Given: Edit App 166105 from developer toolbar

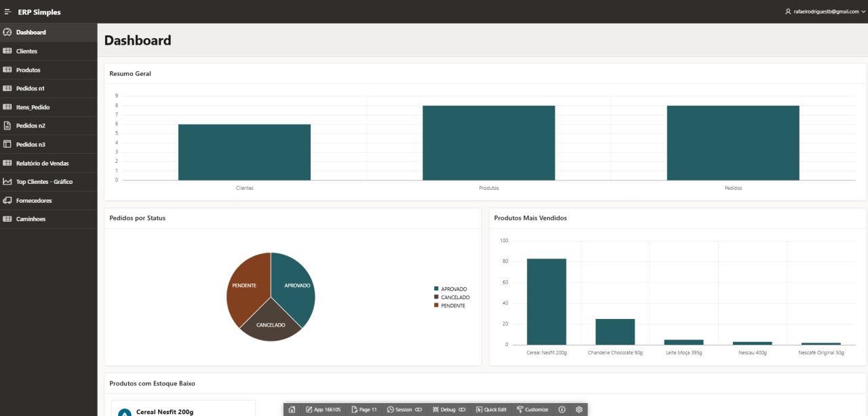Looking at the screenshot, I should [323, 410].
